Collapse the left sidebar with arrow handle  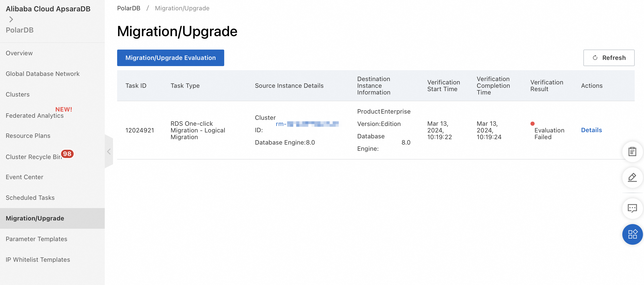[109, 152]
